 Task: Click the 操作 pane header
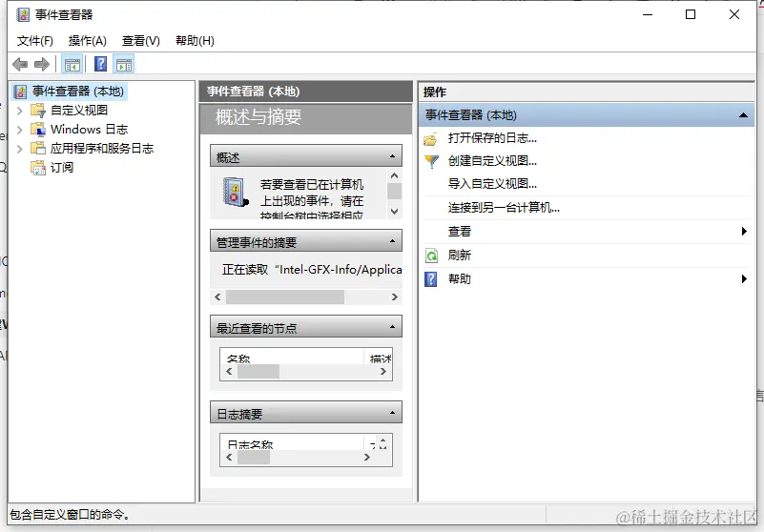coord(587,92)
